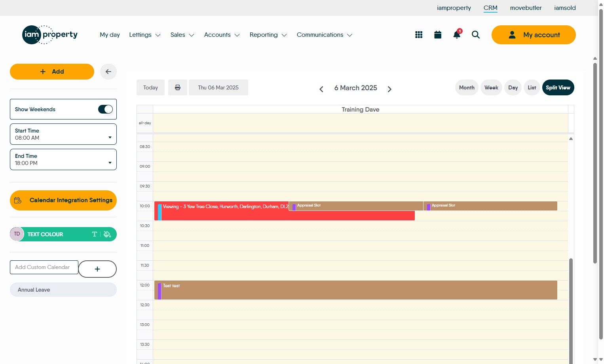This screenshot has height=364, width=604.
Task: Switch to Day view
Action: tap(513, 87)
